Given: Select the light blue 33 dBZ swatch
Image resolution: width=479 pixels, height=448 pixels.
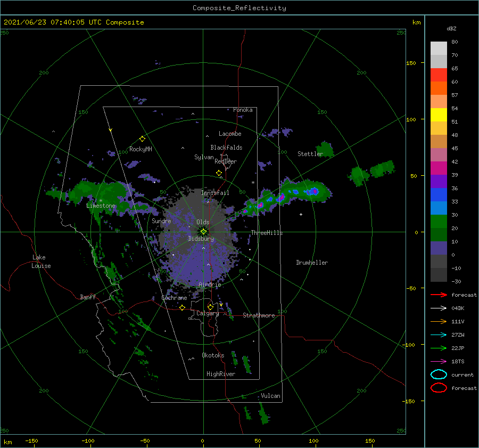Looking at the screenshot, I should pos(439,208).
